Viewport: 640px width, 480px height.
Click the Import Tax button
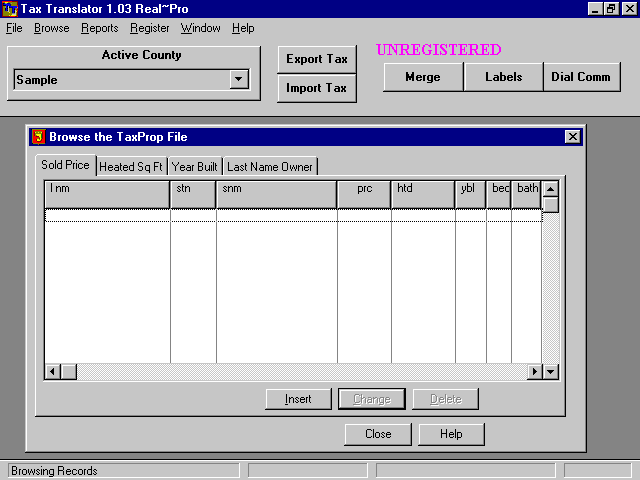[316, 88]
